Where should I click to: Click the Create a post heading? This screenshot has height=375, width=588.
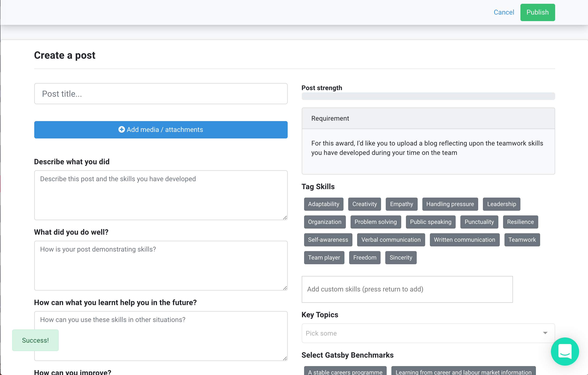pyautogui.click(x=65, y=55)
